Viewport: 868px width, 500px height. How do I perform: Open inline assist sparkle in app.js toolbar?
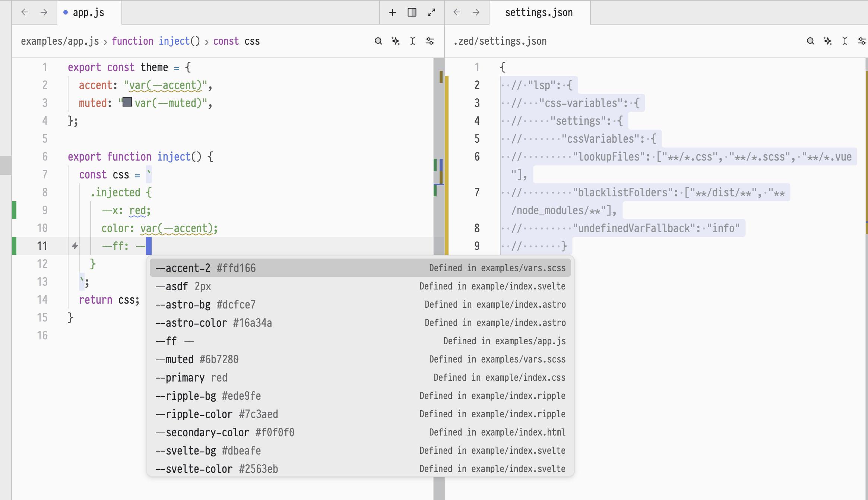396,41
